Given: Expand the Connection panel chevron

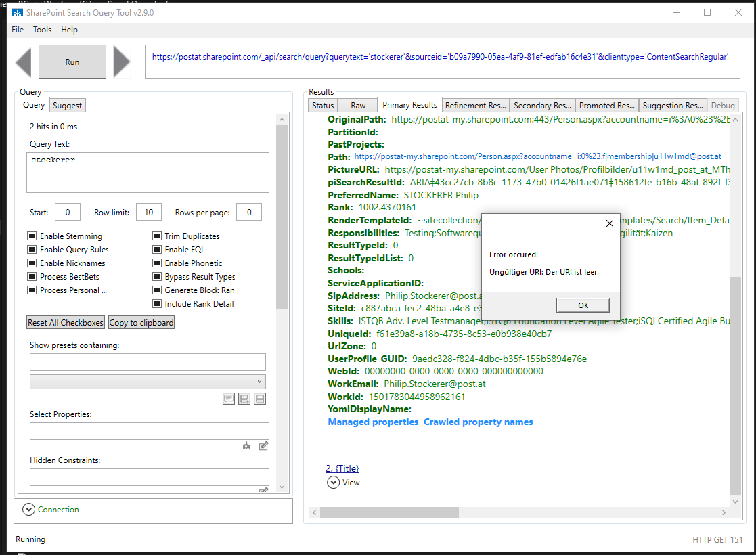Looking at the screenshot, I should click(28, 508).
